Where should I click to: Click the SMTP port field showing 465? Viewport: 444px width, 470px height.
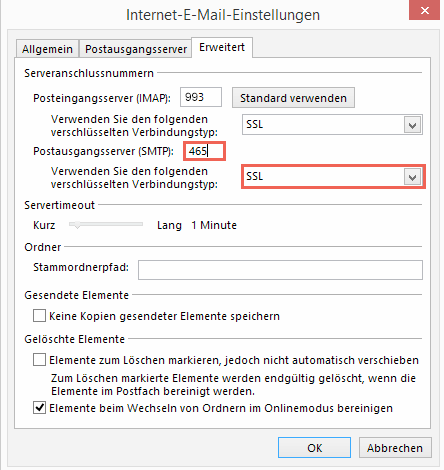[x=204, y=151]
